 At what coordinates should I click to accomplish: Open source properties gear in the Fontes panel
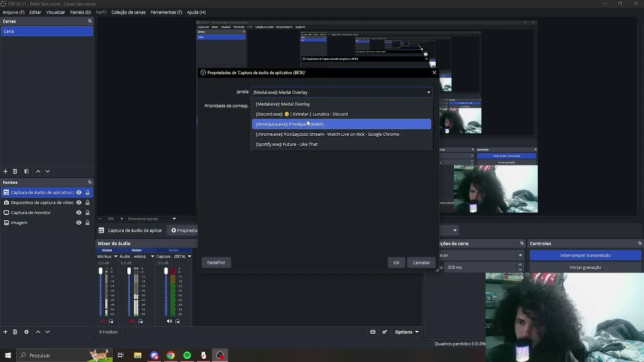pyautogui.click(x=26, y=332)
